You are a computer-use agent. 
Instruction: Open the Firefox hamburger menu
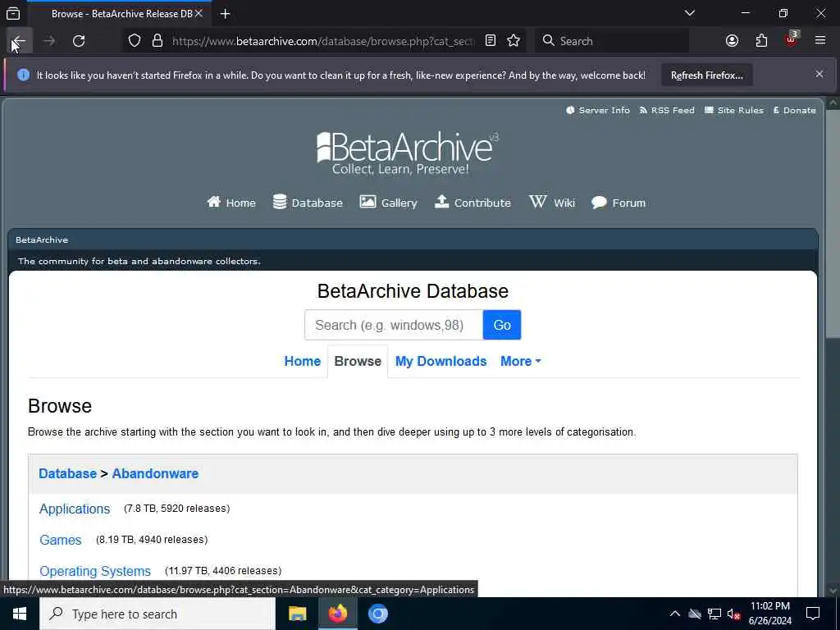click(x=820, y=41)
